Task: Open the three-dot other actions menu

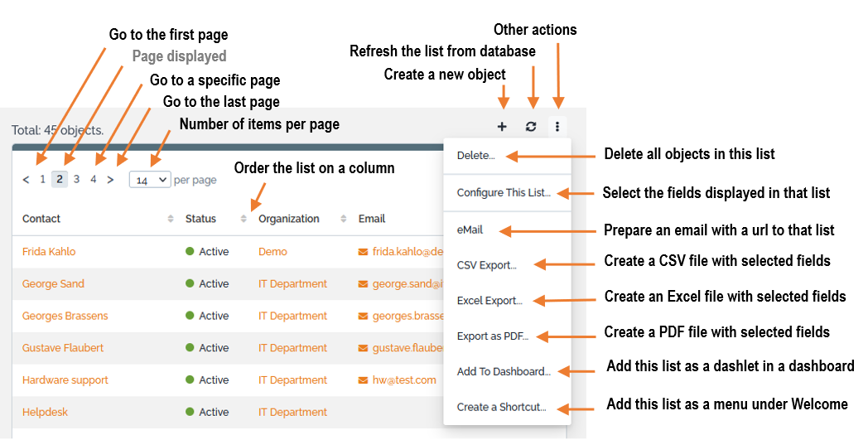Action: click(x=557, y=127)
